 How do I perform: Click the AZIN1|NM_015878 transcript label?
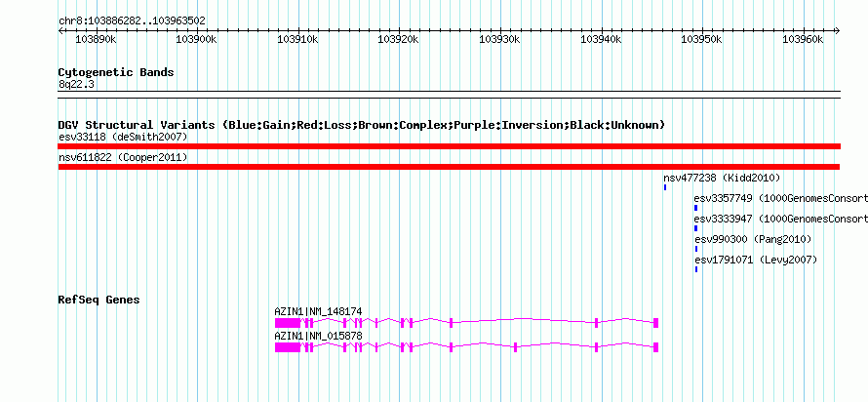coord(318,336)
